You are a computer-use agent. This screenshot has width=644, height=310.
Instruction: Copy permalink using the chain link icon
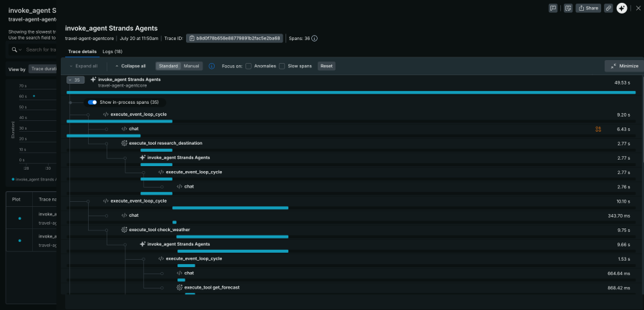click(x=608, y=8)
